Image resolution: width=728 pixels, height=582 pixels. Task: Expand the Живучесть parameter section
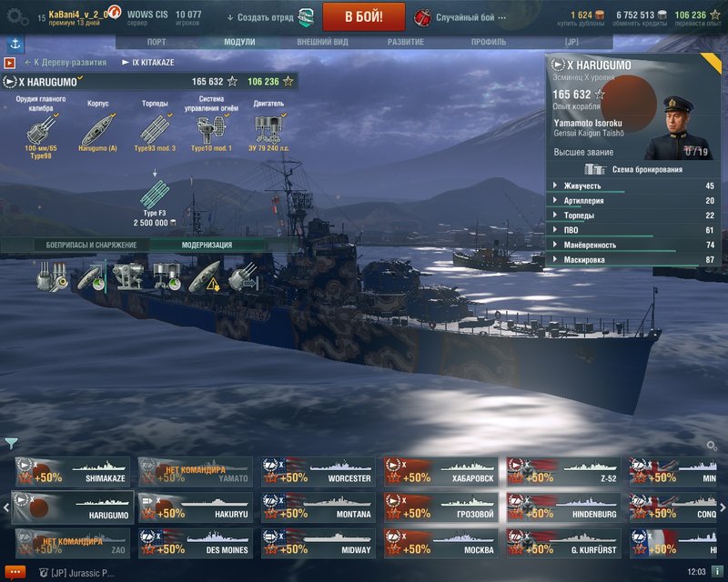[x=633, y=186]
